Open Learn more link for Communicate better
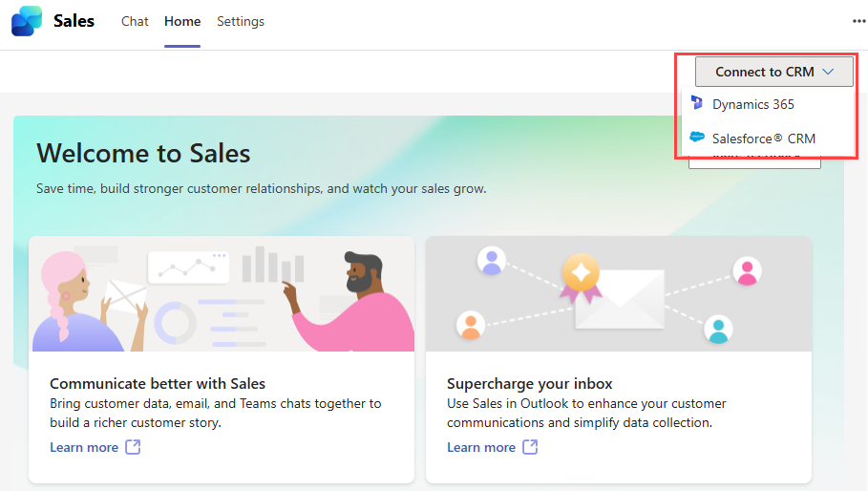This screenshot has height=491, width=868. pos(84,447)
